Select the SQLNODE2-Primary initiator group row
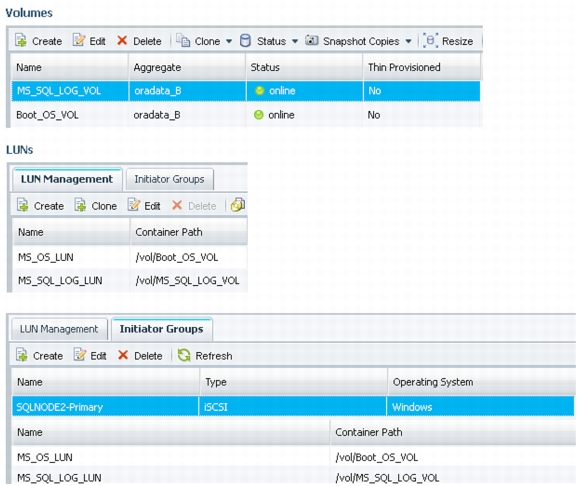This screenshot has height=486, width=578. tap(293, 407)
